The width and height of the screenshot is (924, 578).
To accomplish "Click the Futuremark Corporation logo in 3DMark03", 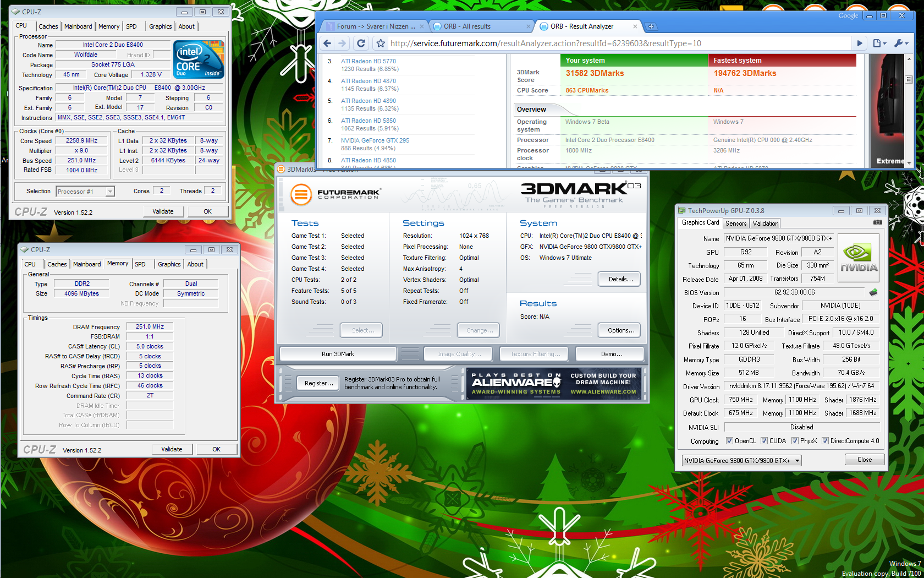I will tap(335, 194).
